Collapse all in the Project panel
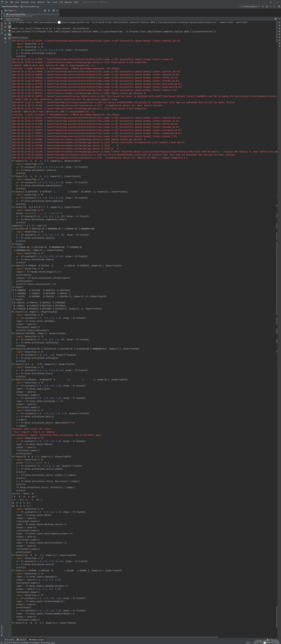This screenshot has height=644, width=281. [x=49, y=11]
